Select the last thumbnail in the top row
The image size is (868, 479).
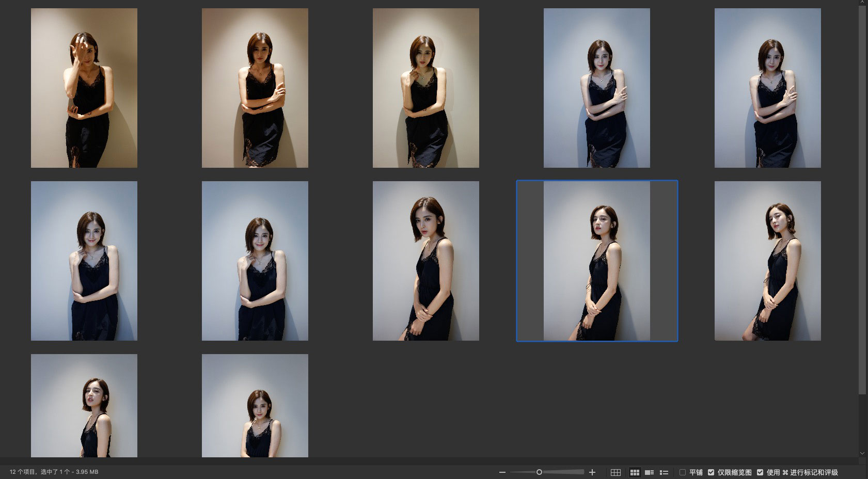(767, 88)
